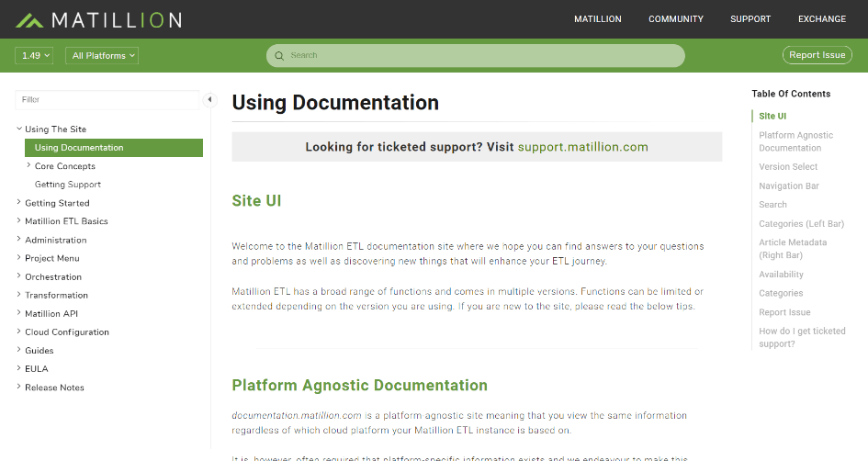
Task: Open the 1.49 version dropdown
Action: click(x=34, y=55)
